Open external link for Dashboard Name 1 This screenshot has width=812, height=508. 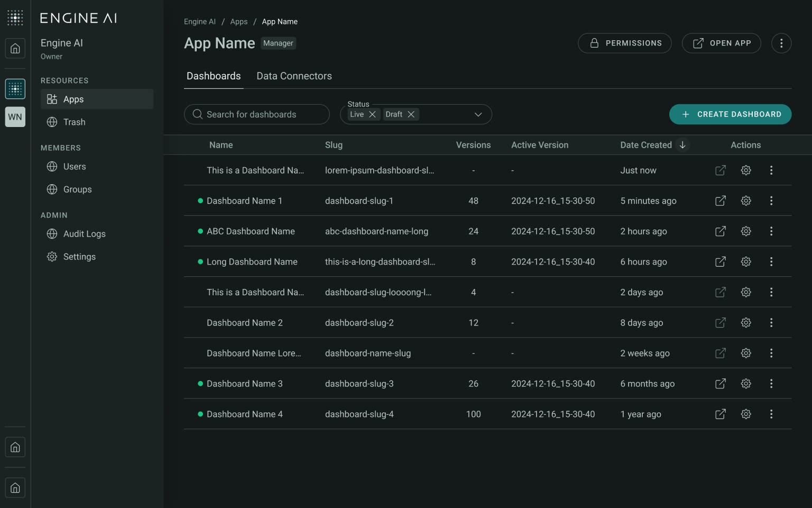(x=721, y=201)
